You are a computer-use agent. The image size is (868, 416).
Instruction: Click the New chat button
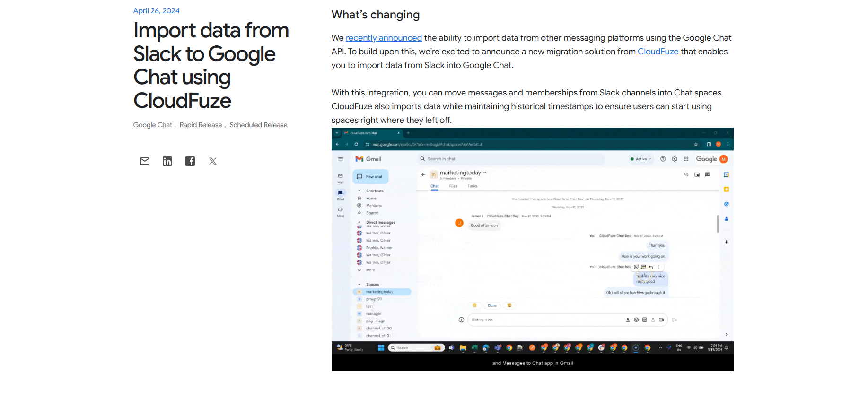(x=370, y=176)
